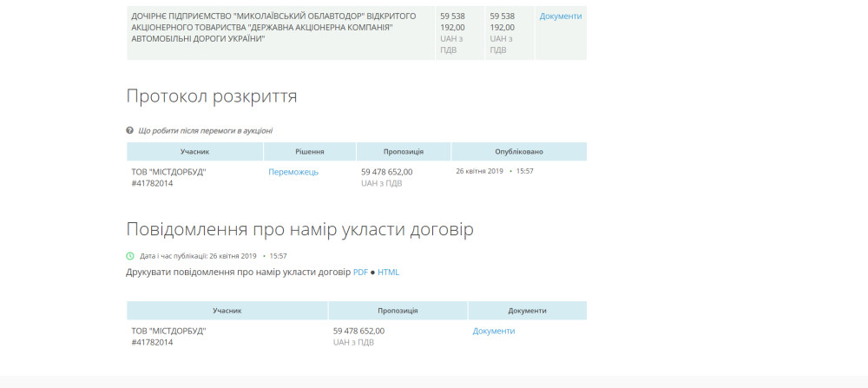The height and width of the screenshot is (388, 868).
Task: Open Документи link in Миколаївський облавтодор row
Action: pyautogui.click(x=561, y=16)
